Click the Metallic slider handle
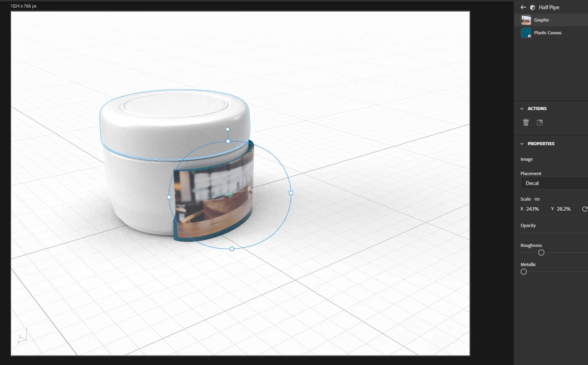The width and height of the screenshot is (588, 365). [x=524, y=272]
